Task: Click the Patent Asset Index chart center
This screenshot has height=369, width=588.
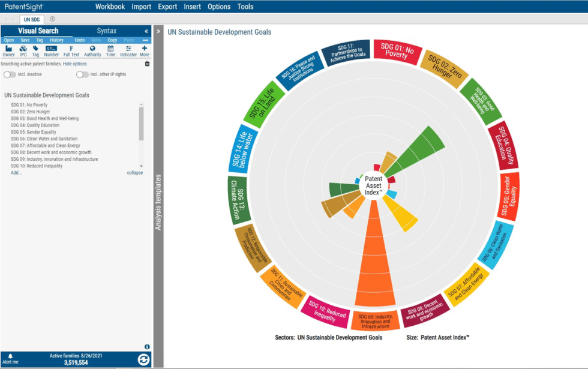Action: click(373, 185)
